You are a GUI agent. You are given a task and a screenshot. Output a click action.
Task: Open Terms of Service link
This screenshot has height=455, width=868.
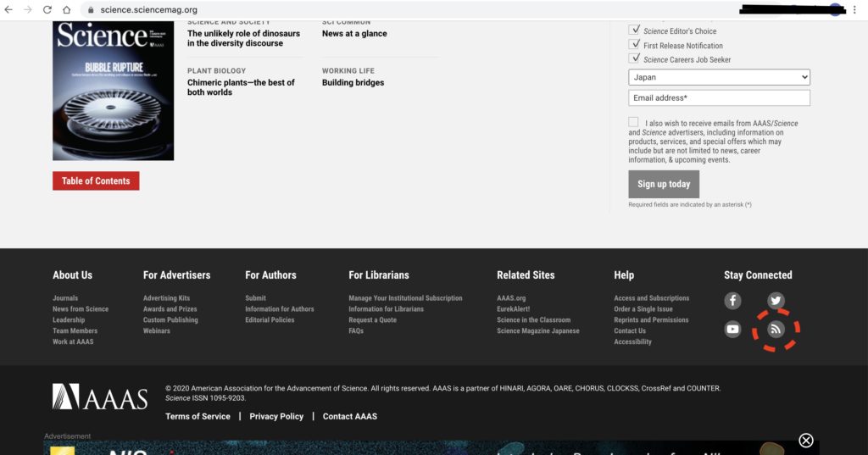pos(198,416)
